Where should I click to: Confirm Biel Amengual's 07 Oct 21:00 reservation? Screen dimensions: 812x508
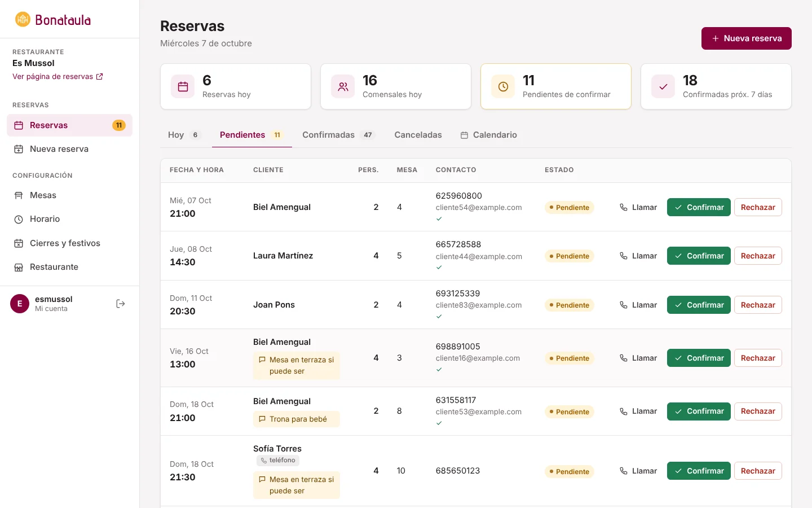[699, 207]
